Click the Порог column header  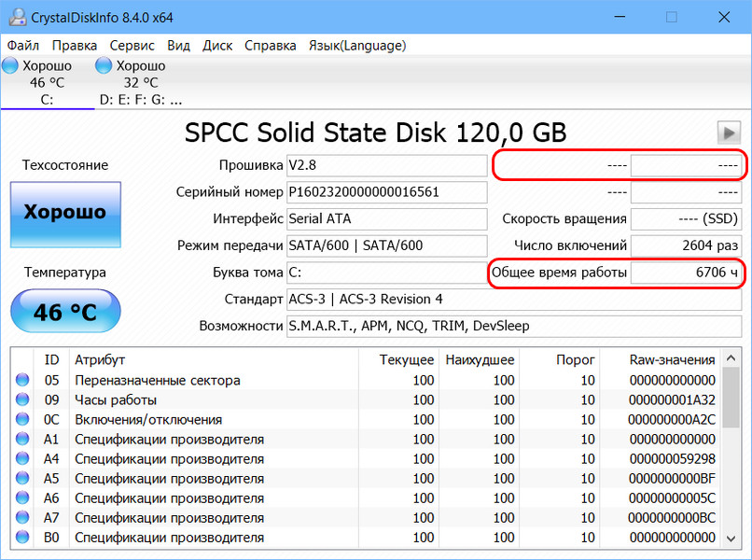[560, 360]
